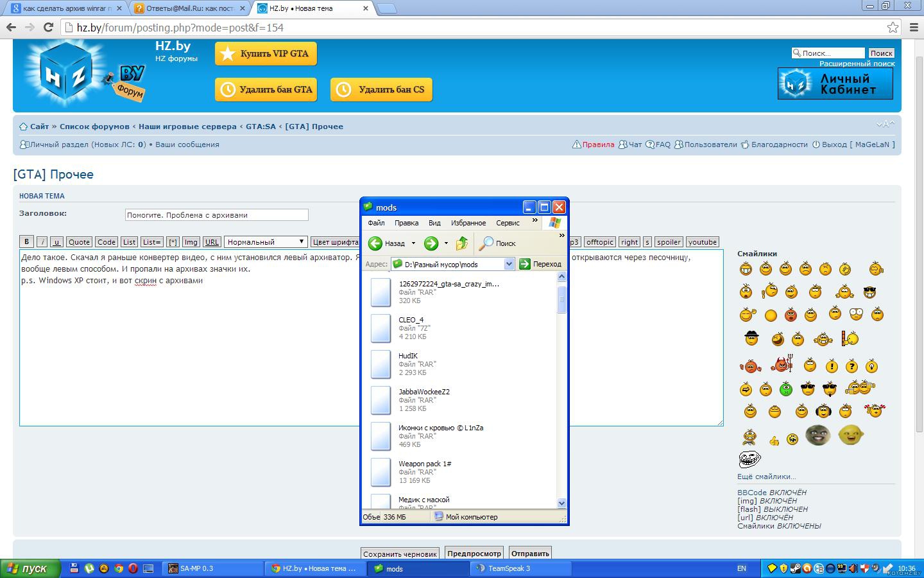Insert spoiler BBCode tag
This screenshot has height=578, width=924.
669,242
